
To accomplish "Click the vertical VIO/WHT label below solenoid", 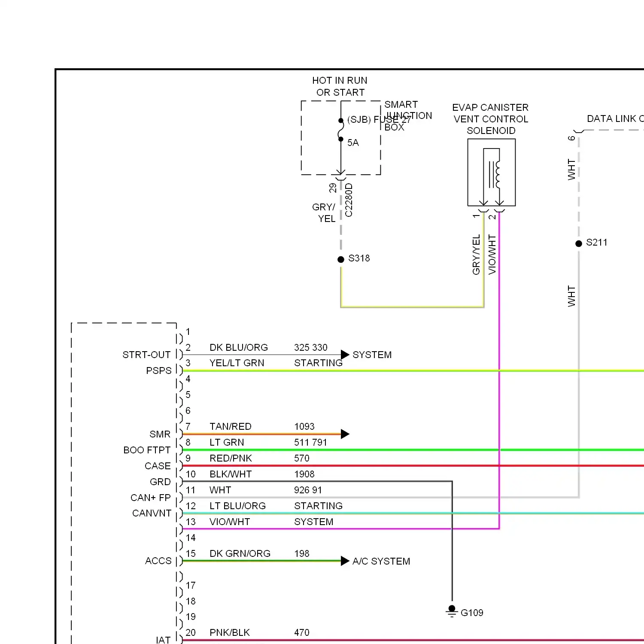I will (x=492, y=255).
